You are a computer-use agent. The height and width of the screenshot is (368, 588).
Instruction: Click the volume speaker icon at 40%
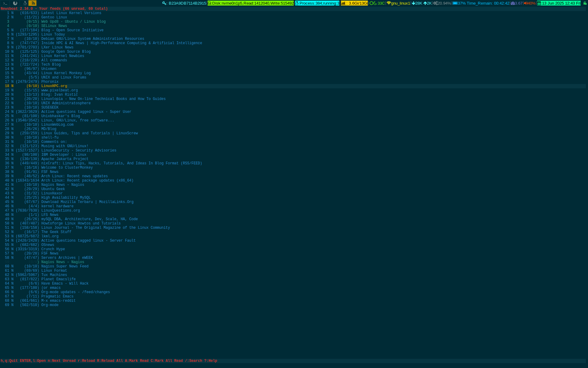point(526,3)
